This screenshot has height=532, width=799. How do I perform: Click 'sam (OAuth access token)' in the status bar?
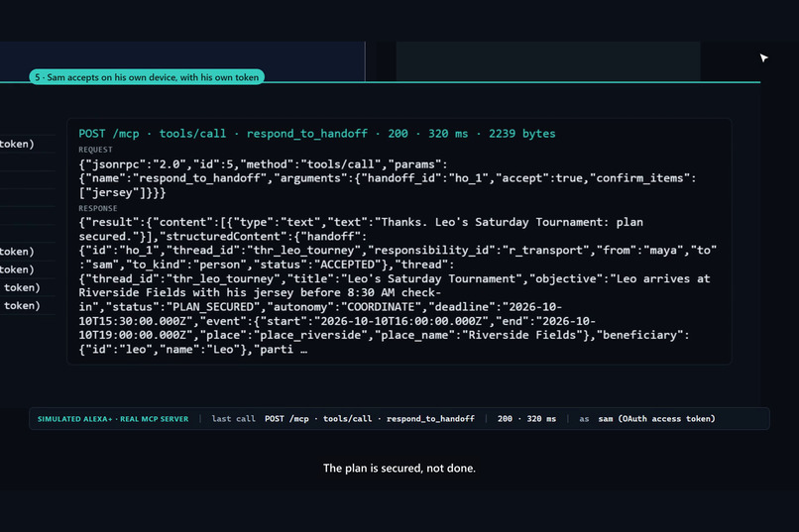tap(657, 418)
